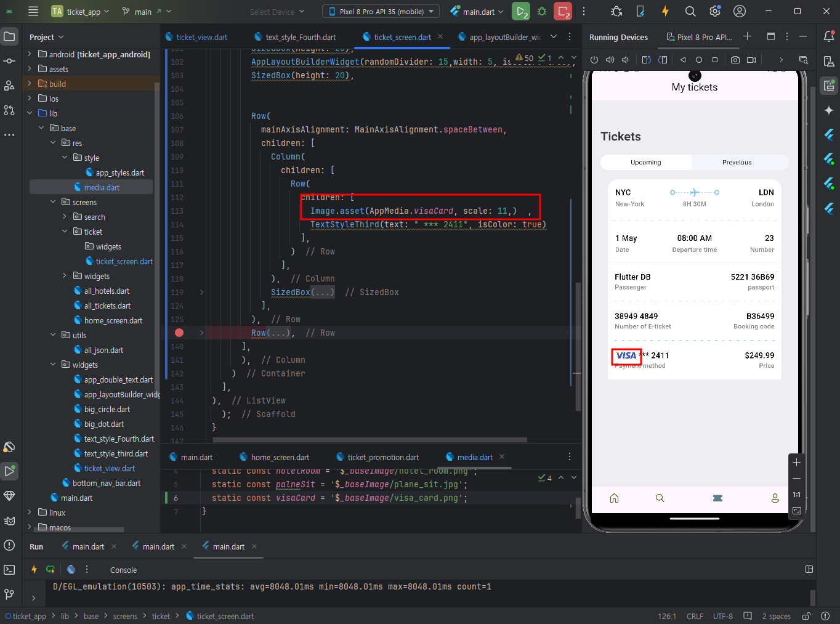This screenshot has width=840, height=624.
Task: Click the 126:1 caret position indicator
Action: pos(667,616)
